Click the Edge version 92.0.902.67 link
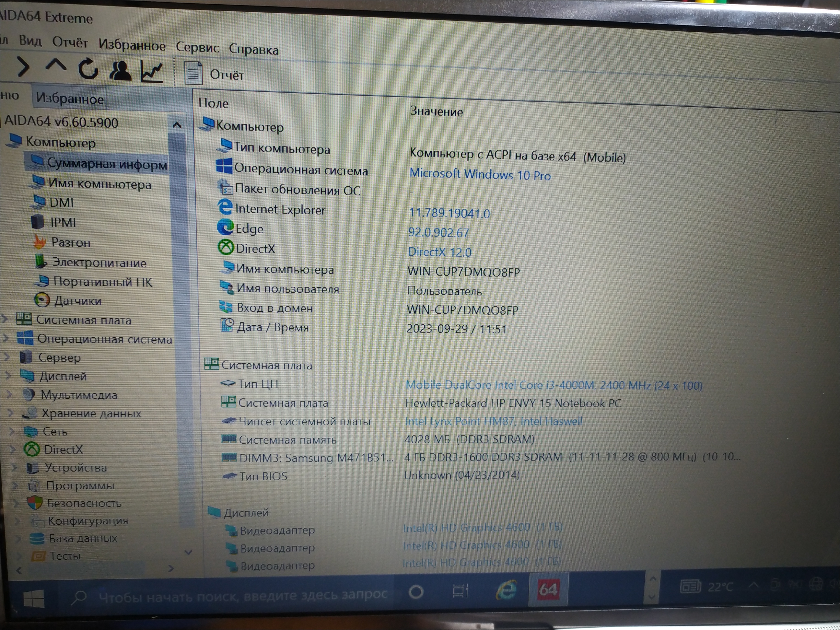The height and width of the screenshot is (630, 840). tap(438, 232)
